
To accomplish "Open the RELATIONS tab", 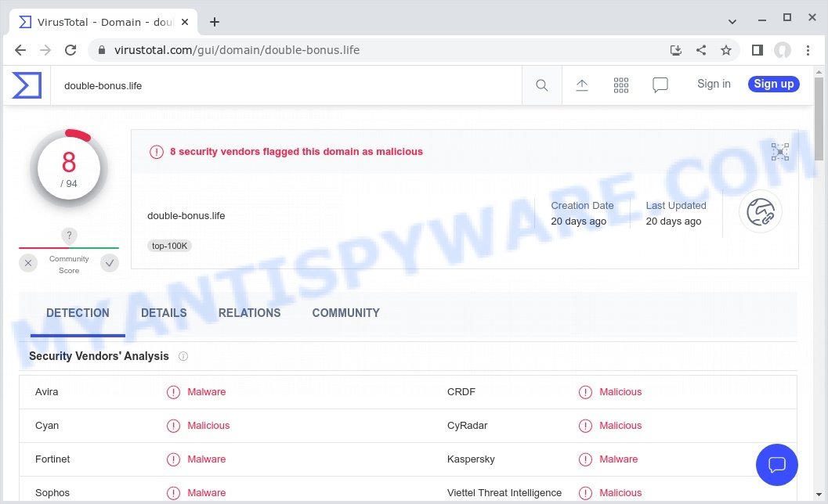I will 249,313.
